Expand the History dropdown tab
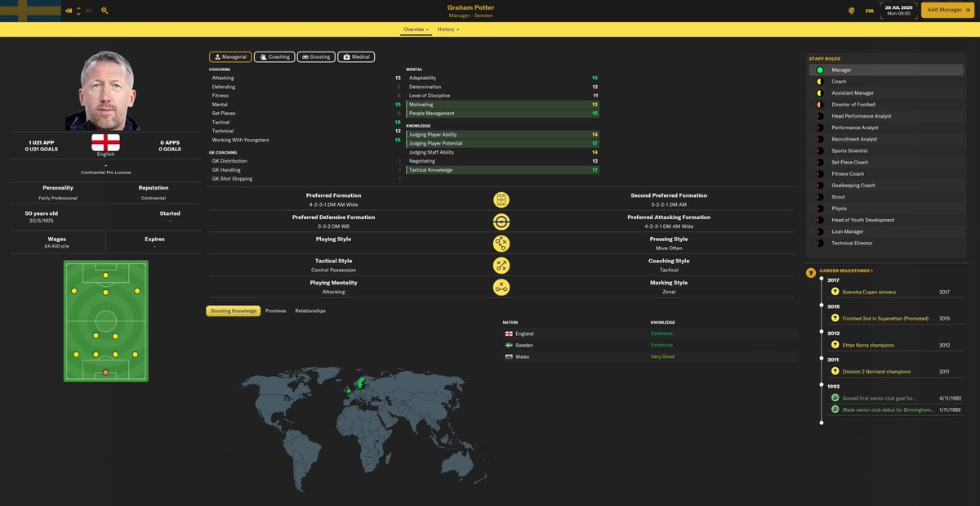Screen dimensions: 980x506 (448, 29)
